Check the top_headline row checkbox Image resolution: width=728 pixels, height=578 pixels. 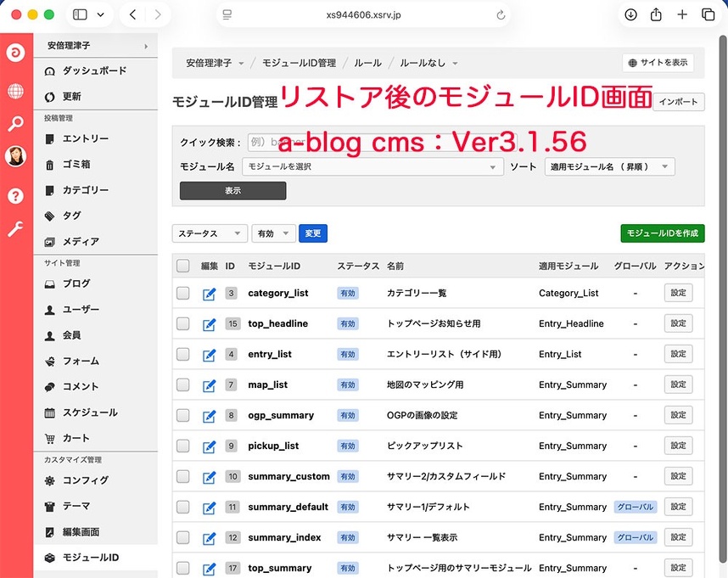pos(183,323)
